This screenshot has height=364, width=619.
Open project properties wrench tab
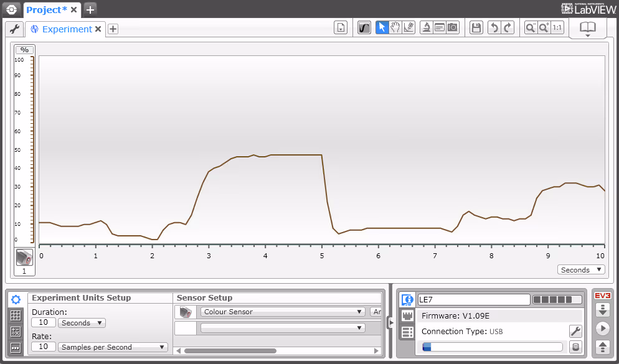click(x=14, y=29)
